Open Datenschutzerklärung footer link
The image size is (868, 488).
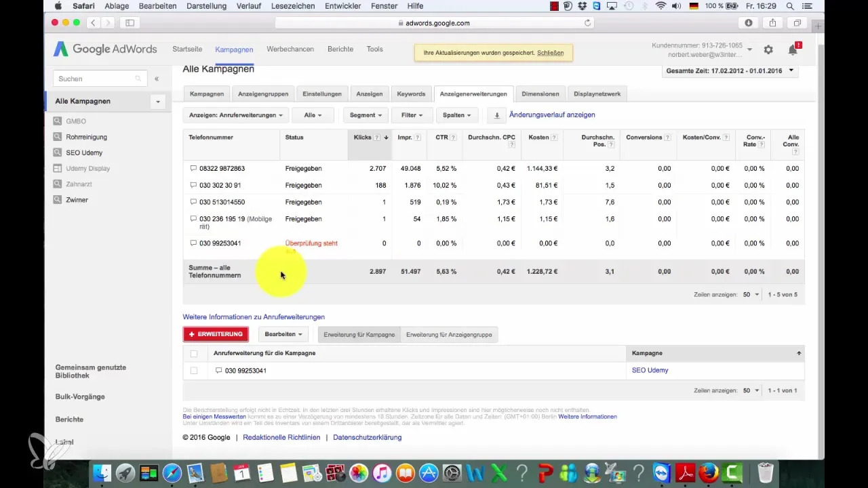367,438
